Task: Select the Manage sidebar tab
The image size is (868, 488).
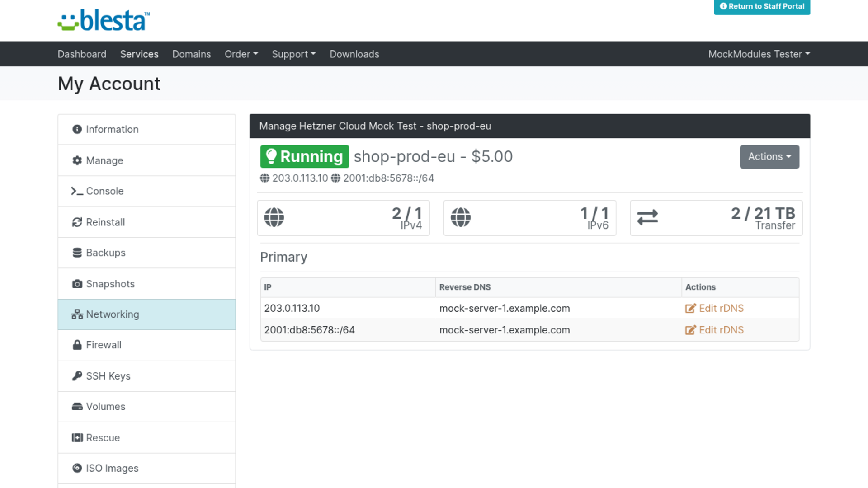Action: 147,160
